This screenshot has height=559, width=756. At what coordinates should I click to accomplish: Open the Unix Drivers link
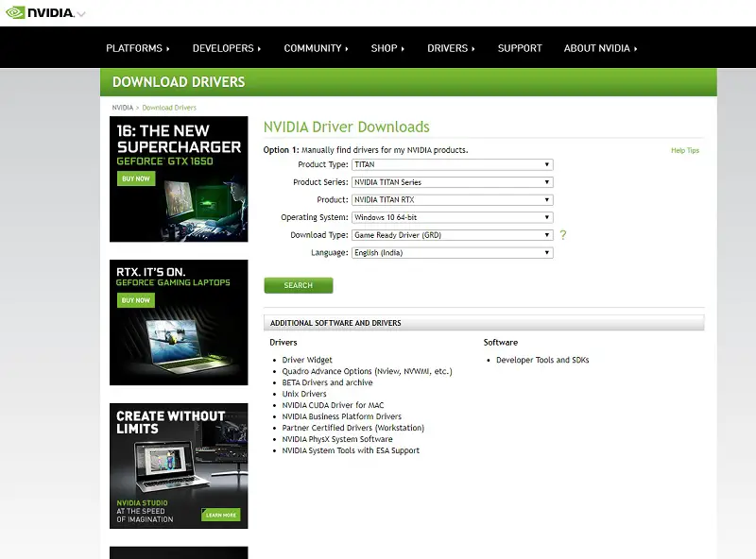(x=304, y=394)
